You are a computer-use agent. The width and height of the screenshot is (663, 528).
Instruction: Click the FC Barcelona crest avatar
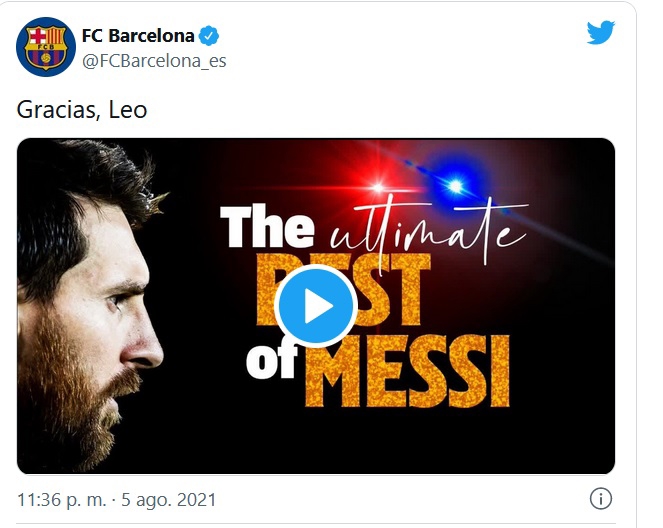tap(46, 47)
